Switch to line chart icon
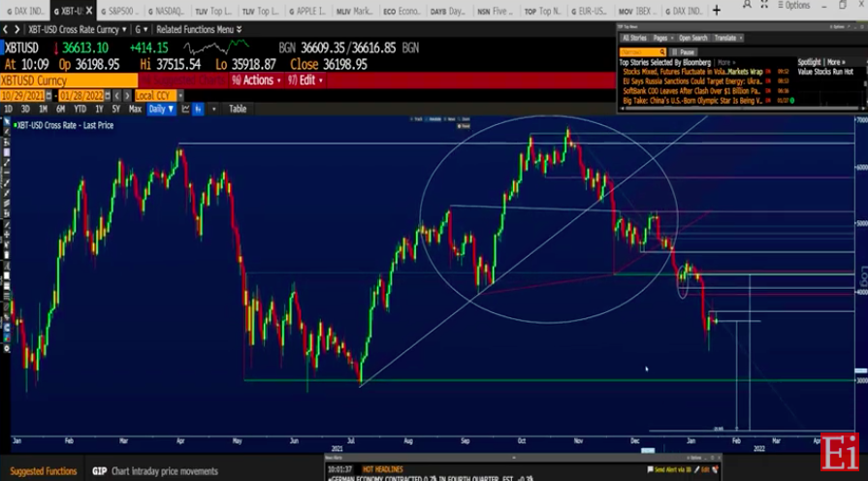 (185, 109)
